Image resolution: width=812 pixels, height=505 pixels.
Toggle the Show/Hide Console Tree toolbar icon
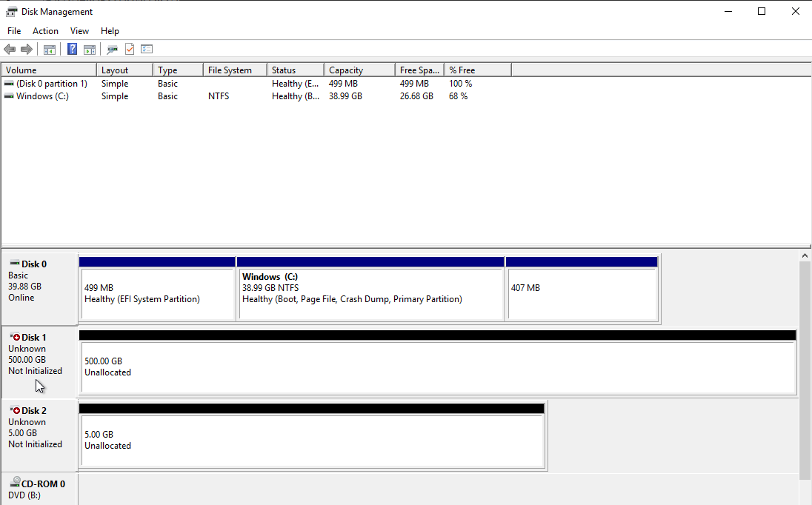pyautogui.click(x=49, y=49)
